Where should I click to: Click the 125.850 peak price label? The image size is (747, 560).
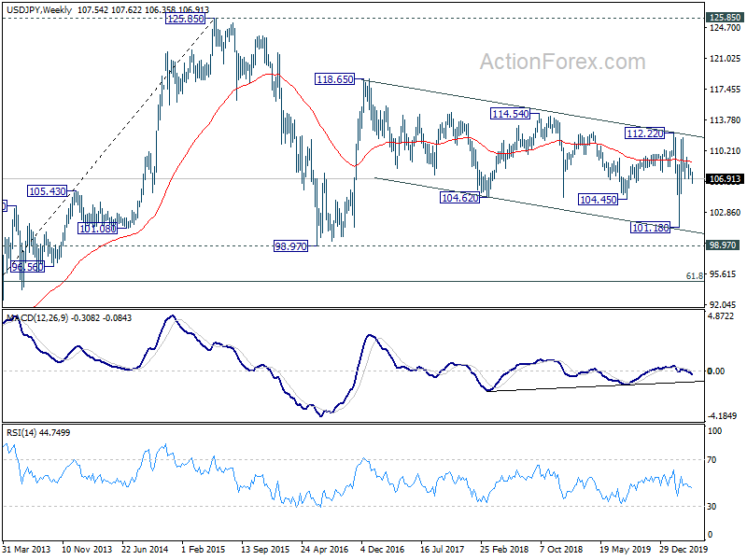click(x=185, y=19)
